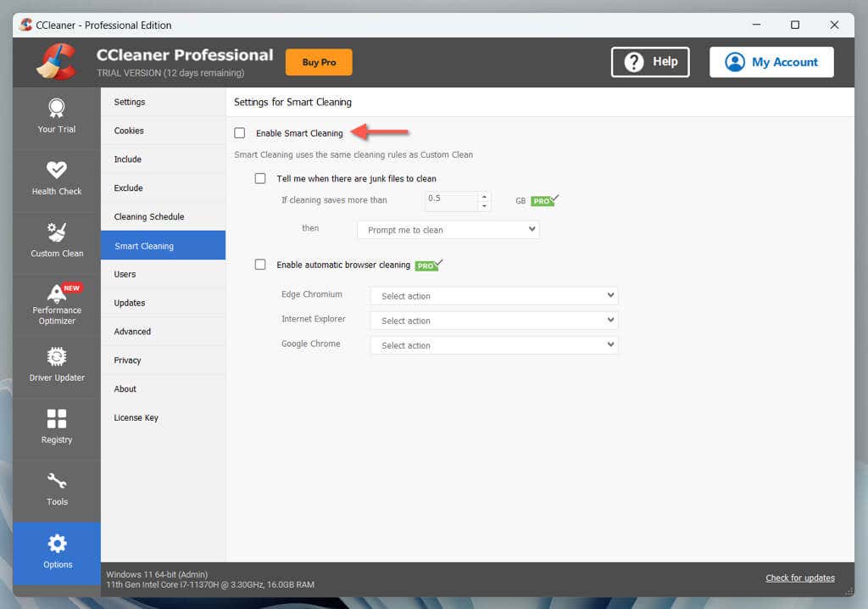Open the Driver Updater gear icon
Image resolution: width=868 pixels, height=609 pixels.
[57, 356]
